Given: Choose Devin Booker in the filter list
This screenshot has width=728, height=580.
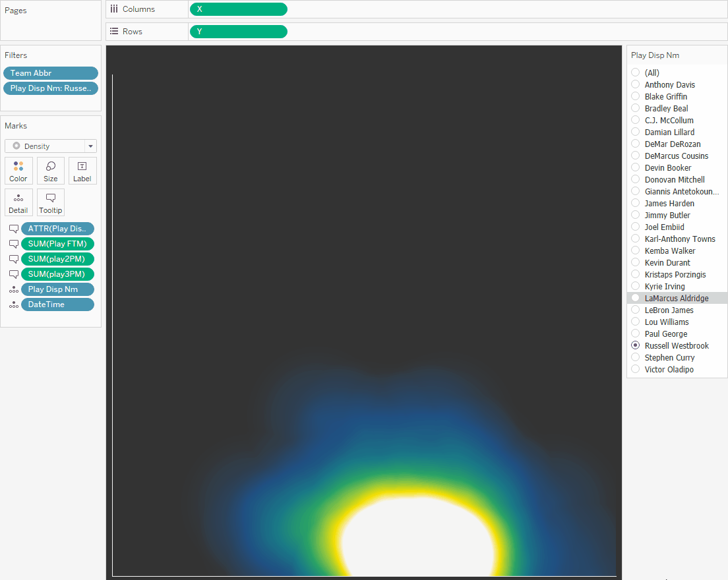Looking at the screenshot, I should tap(667, 167).
